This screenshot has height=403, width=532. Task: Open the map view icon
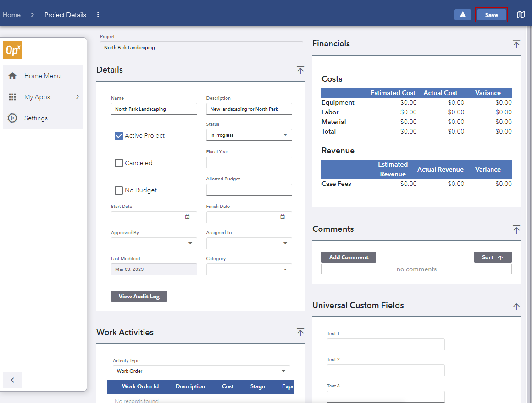[x=521, y=15]
